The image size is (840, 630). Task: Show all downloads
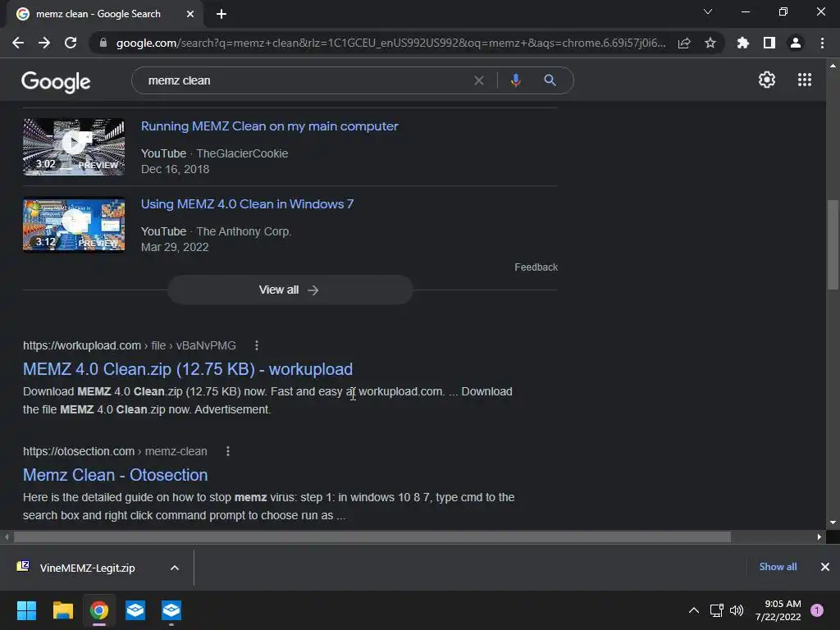[x=778, y=567]
